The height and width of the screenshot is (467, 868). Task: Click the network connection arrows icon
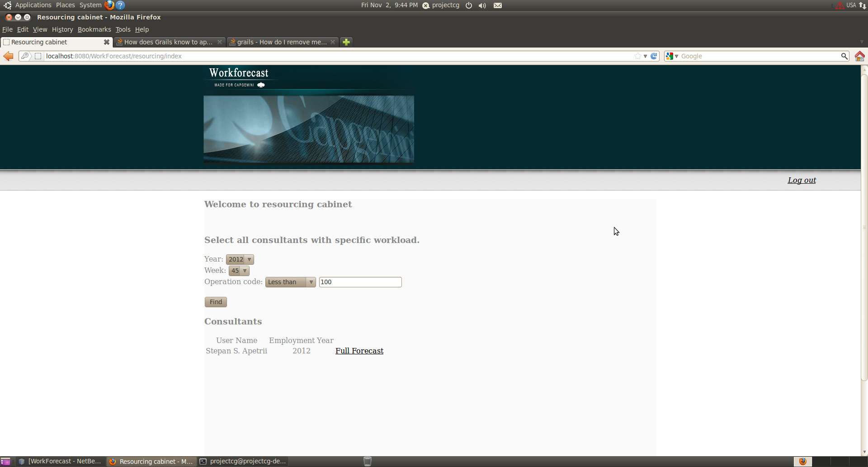[863, 5]
